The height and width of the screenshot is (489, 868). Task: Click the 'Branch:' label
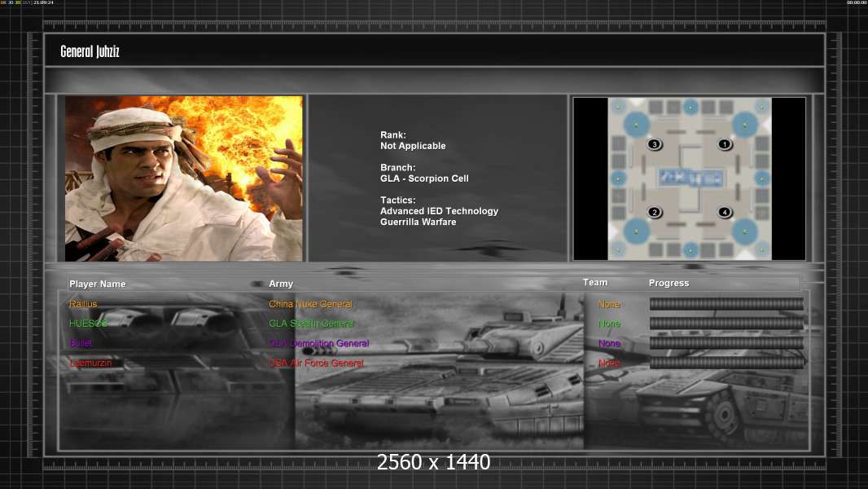[397, 168]
